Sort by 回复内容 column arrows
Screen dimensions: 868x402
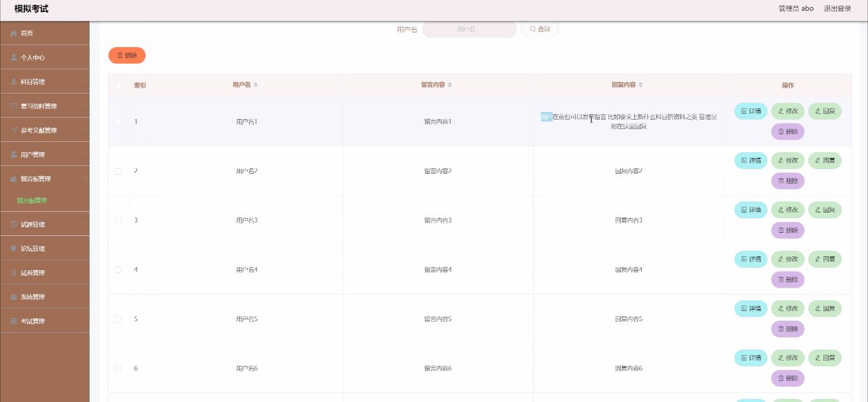pos(641,85)
